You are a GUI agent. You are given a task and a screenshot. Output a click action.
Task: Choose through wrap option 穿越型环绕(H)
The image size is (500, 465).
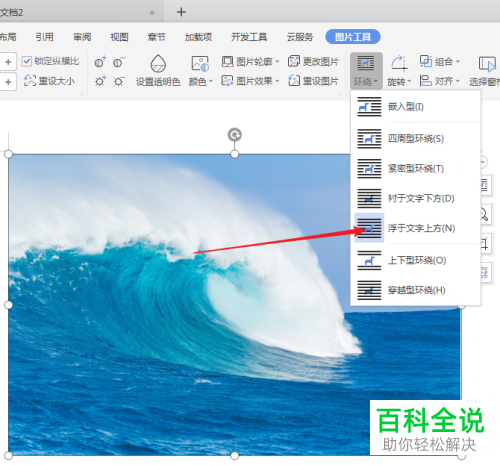coord(415,290)
